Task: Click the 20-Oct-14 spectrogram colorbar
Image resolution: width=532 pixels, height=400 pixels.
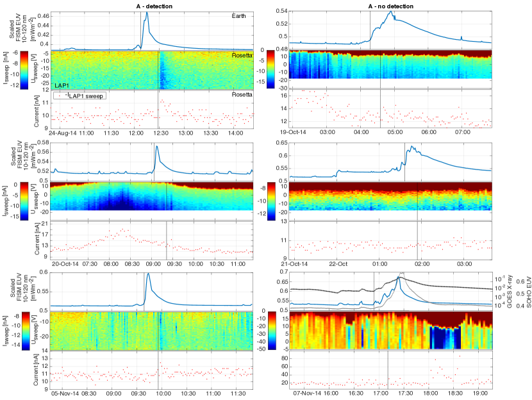Action: (24, 201)
